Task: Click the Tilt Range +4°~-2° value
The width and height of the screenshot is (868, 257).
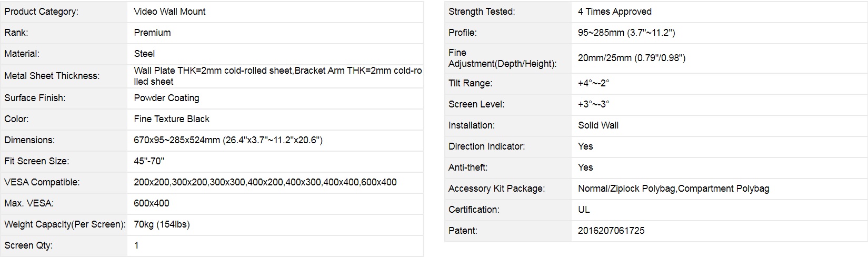Action: click(593, 83)
